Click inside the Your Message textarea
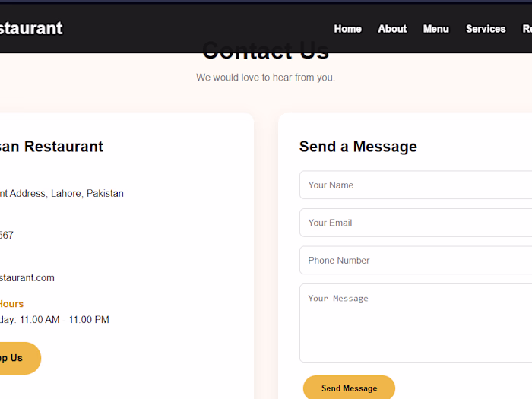The width and height of the screenshot is (532, 399). point(416,323)
